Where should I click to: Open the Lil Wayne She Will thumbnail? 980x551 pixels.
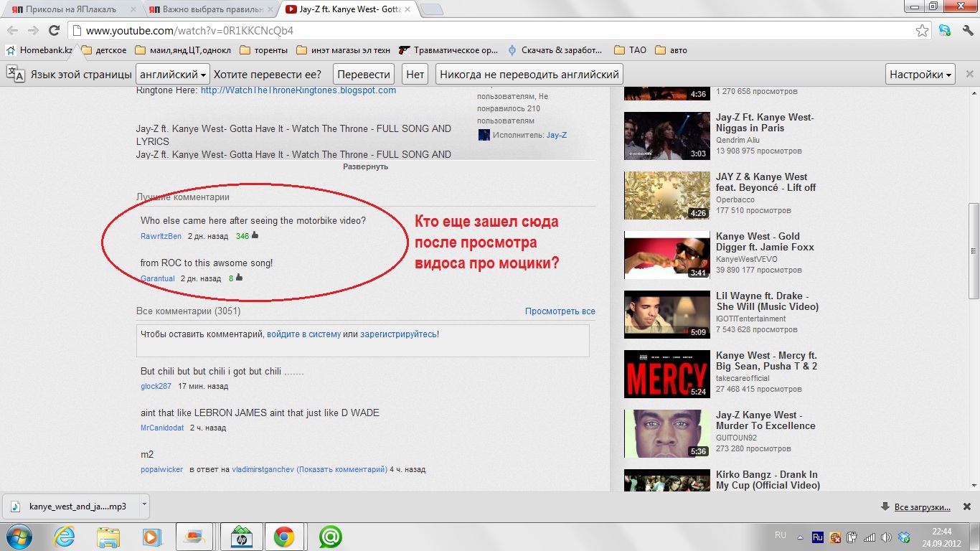pyautogui.click(x=667, y=314)
